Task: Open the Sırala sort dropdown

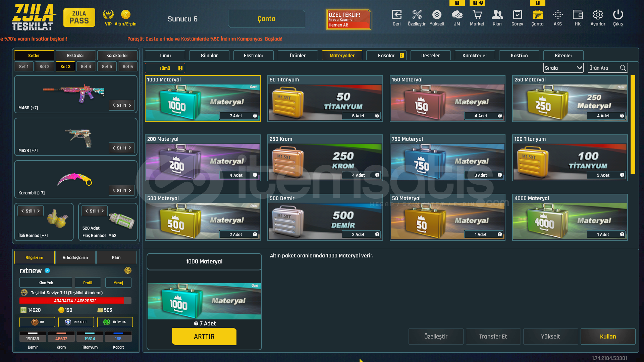Action: tap(563, 68)
